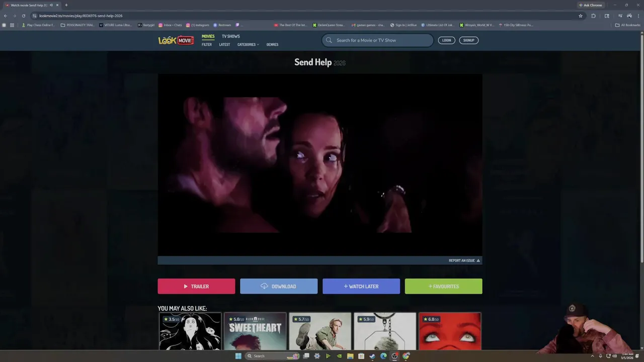The image size is (644, 362).
Task: Open the tab groups grid icon
Action: coord(12,25)
